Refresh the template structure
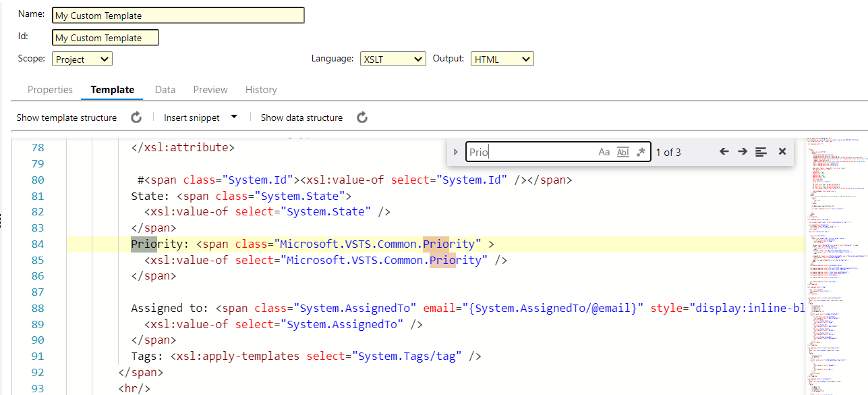Viewport: 868px width, 395px height. 136,117
